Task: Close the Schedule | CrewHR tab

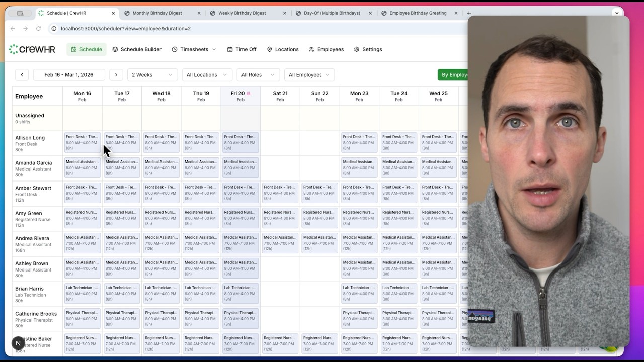Action: 113,13
